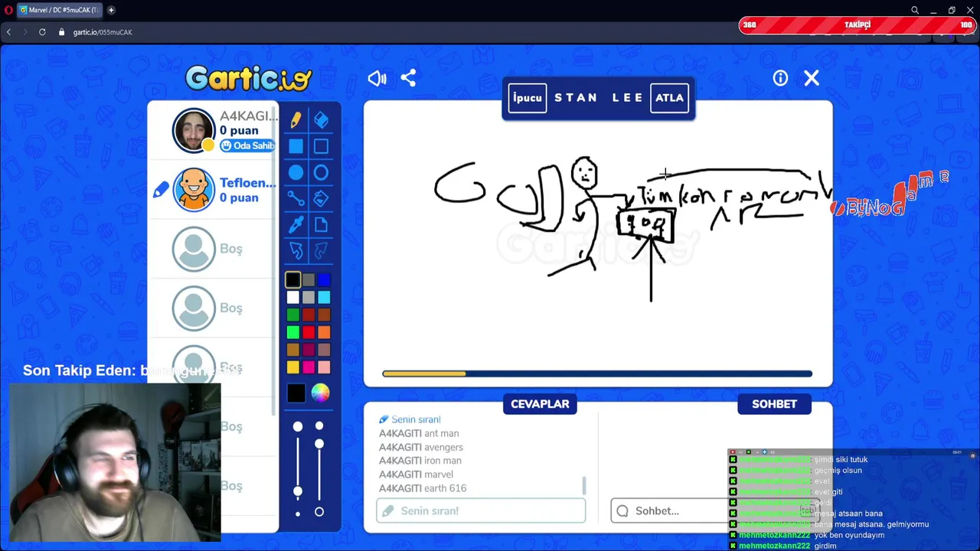
Task: Click the Gartic.io logo
Action: point(248,78)
